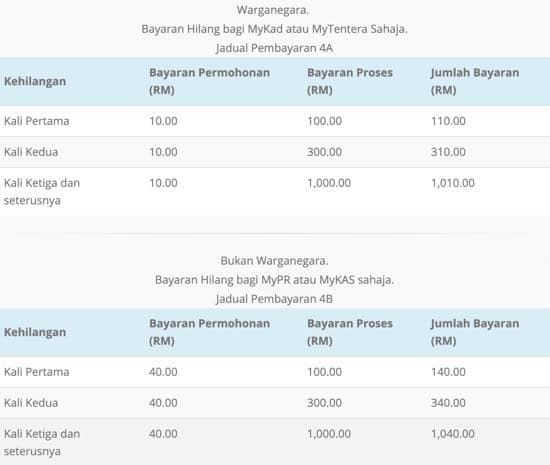Viewport: 550px width, 465px height.
Task: Click the Kehilangan header in table 4B
Action: click(35, 332)
